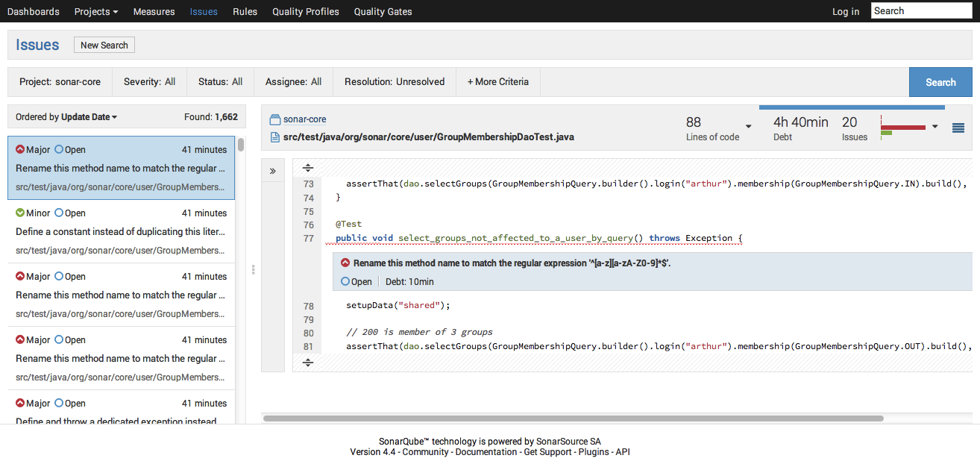Screen dimensions: 980x467
Task: Click the top Search input field
Action: point(921,11)
